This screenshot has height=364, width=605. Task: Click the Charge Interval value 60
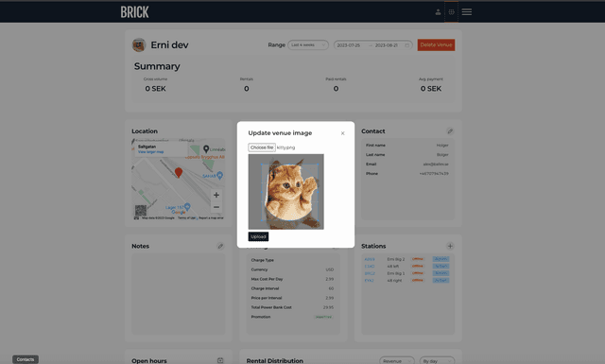coord(331,288)
